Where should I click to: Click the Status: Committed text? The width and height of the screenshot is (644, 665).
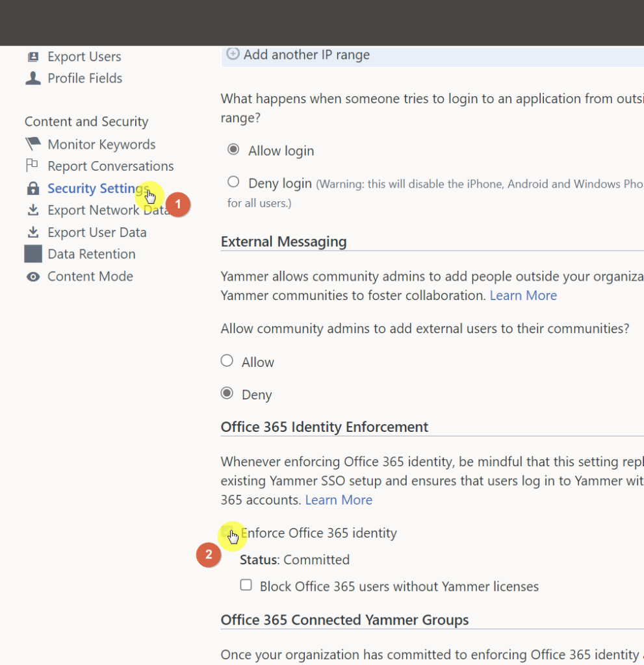point(294,560)
